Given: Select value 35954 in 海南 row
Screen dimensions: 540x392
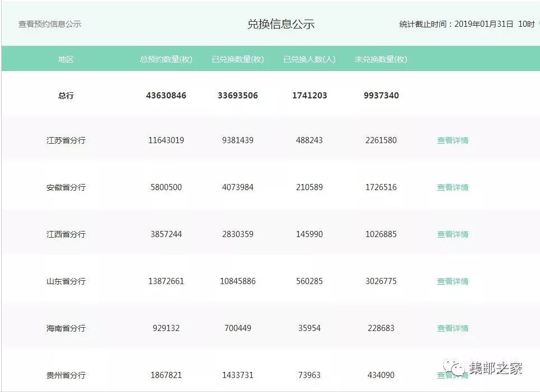Looking at the screenshot, I should (309, 328).
